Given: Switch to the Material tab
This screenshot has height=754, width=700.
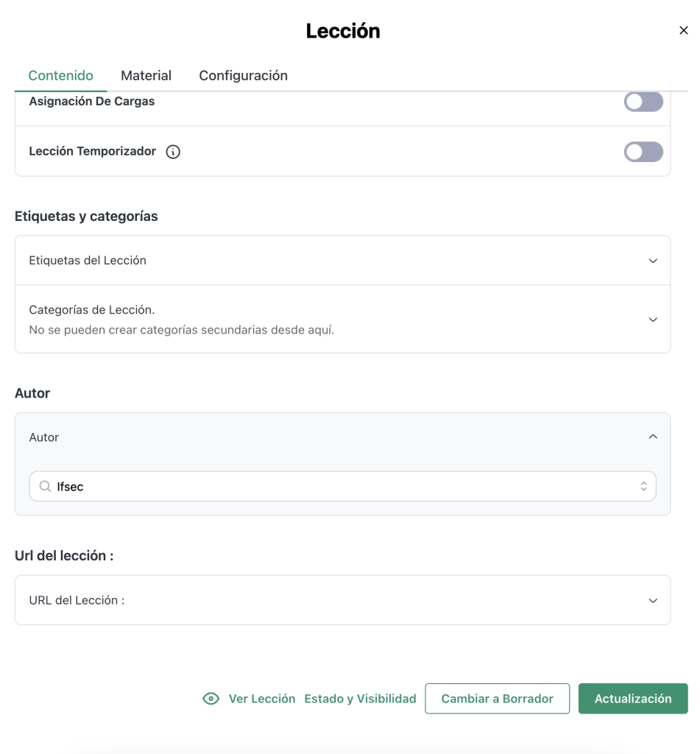Looking at the screenshot, I should pyautogui.click(x=146, y=76).
